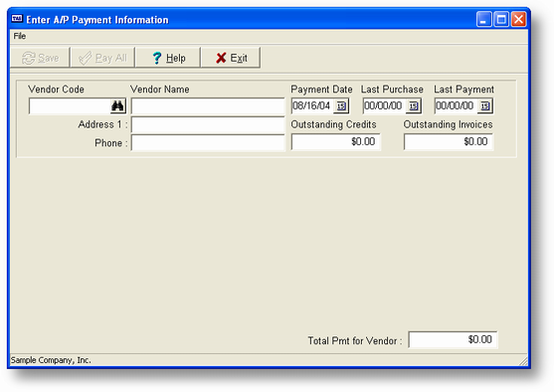Click the Sample Company, Inc. status text
Image resolution: width=554 pixels, height=392 pixels.
pyautogui.click(x=51, y=360)
